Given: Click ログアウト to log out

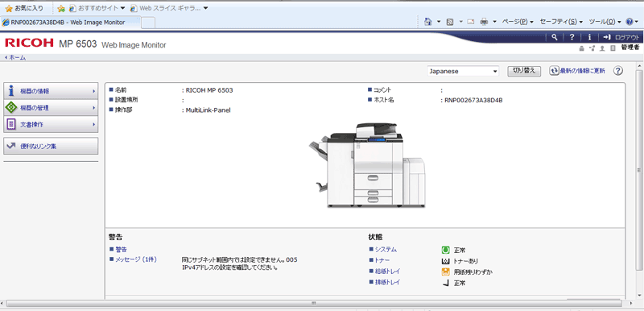Looking at the screenshot, I should tap(621, 37).
